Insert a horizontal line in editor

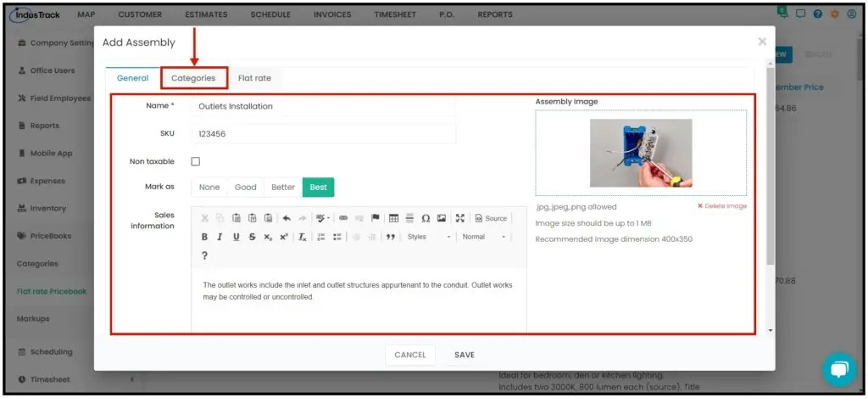[409, 218]
